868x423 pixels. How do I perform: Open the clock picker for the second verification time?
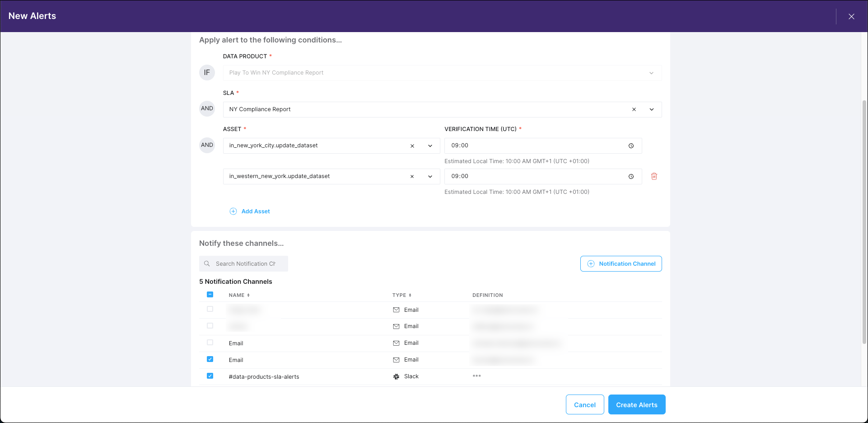coord(631,176)
